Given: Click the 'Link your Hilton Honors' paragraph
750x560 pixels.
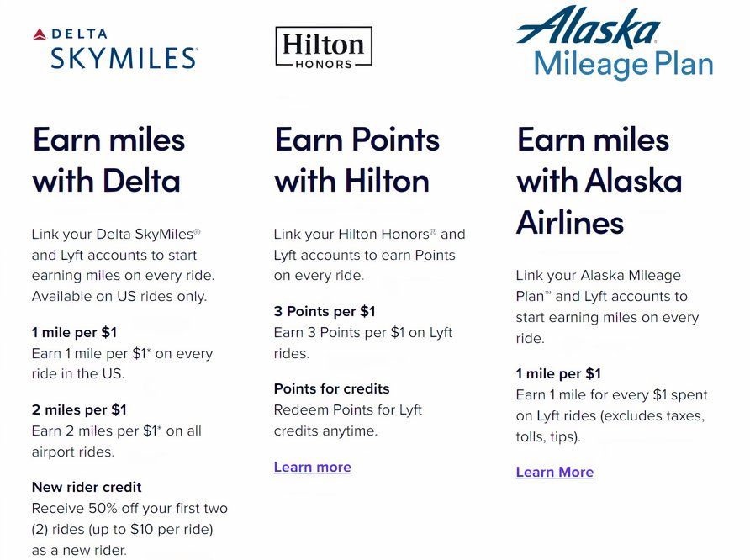Looking at the screenshot, I should (369, 255).
